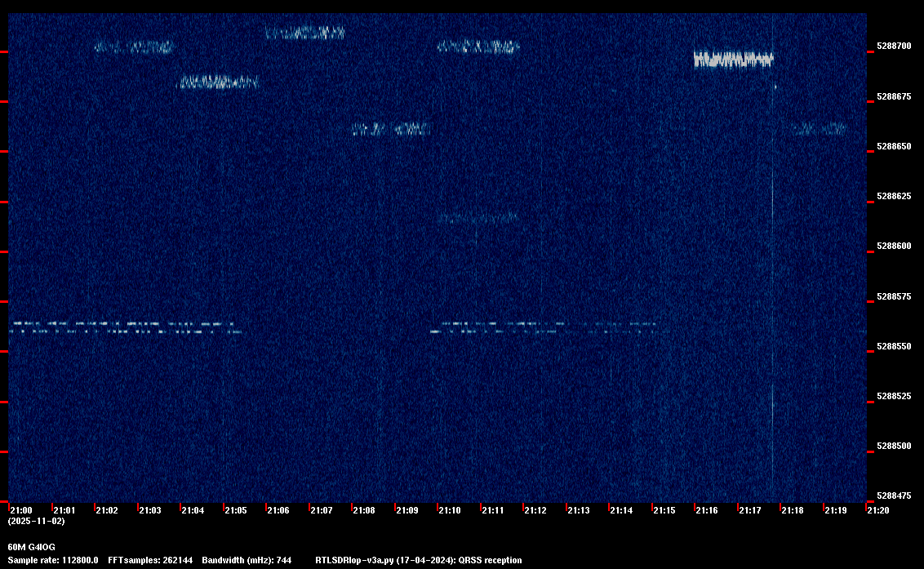
Task: Click the 21:17 time axis label
Action: 749,510
